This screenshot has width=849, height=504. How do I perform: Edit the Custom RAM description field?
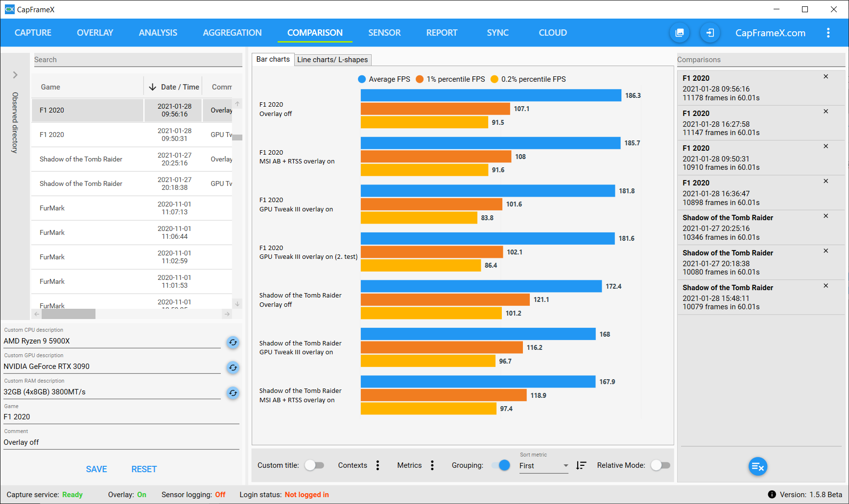point(112,392)
